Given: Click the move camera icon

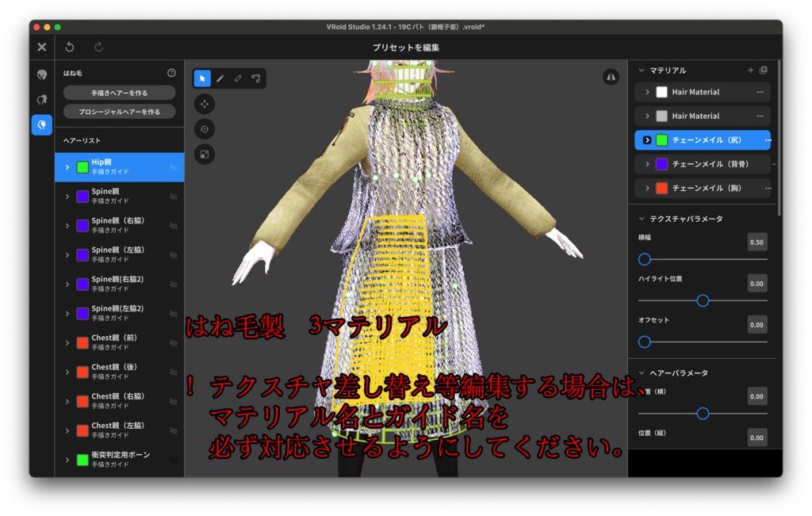Looking at the screenshot, I should [205, 104].
